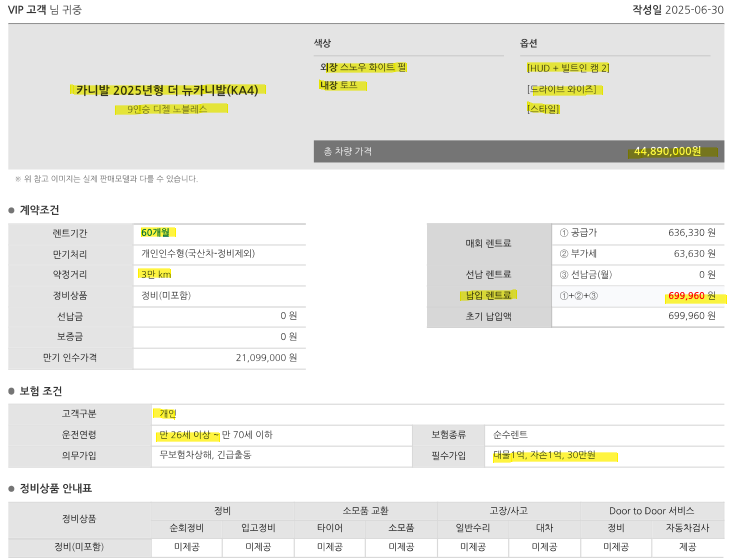Screen dimensions: 739x559
Task: Click rental period value 60개월
Action: pos(155,232)
